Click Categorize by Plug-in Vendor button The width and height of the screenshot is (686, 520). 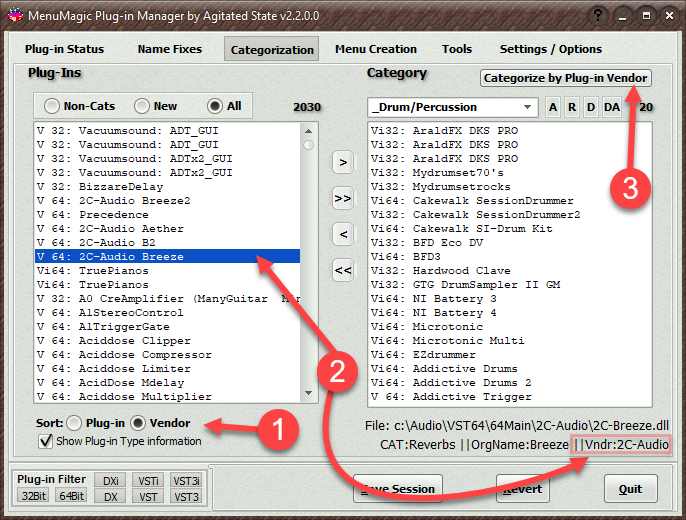point(566,78)
